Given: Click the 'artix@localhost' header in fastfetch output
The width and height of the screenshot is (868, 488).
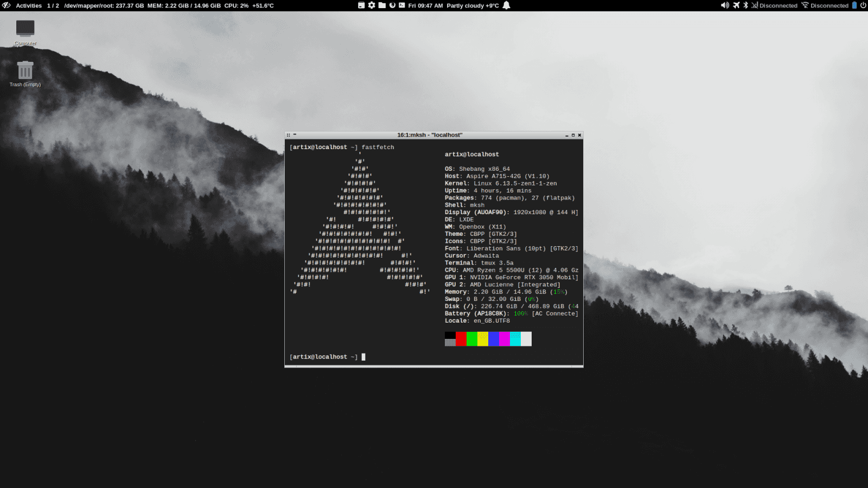Looking at the screenshot, I should click(x=472, y=155).
